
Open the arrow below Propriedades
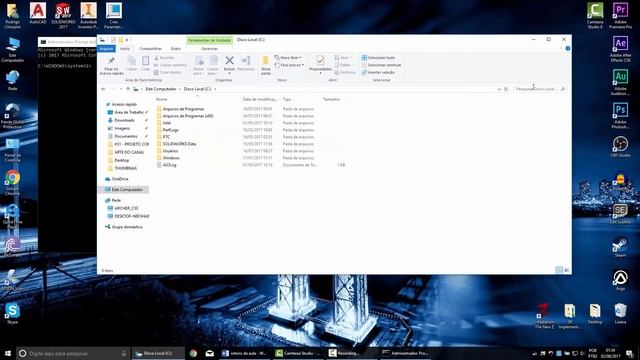coord(320,73)
